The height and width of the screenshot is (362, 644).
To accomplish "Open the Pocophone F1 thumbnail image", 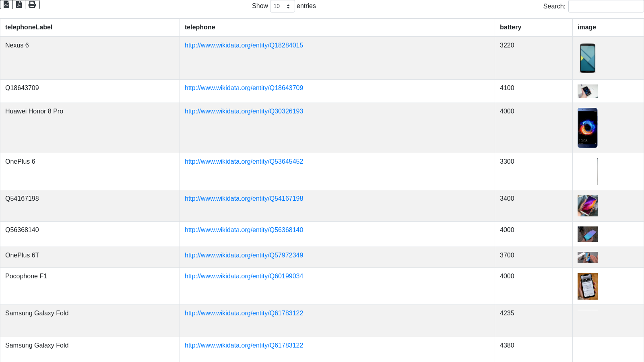I will pyautogui.click(x=587, y=286).
